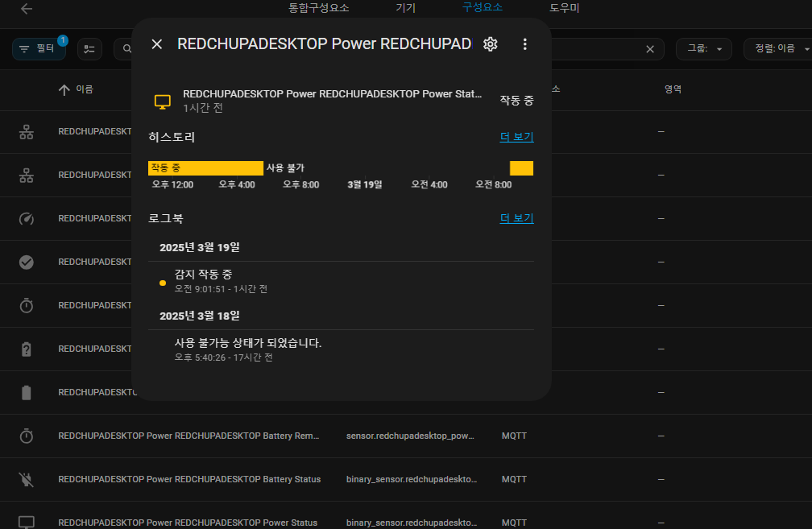Image resolution: width=812 pixels, height=529 pixels.
Task: Open entity settings via the gear icon
Action: point(490,44)
